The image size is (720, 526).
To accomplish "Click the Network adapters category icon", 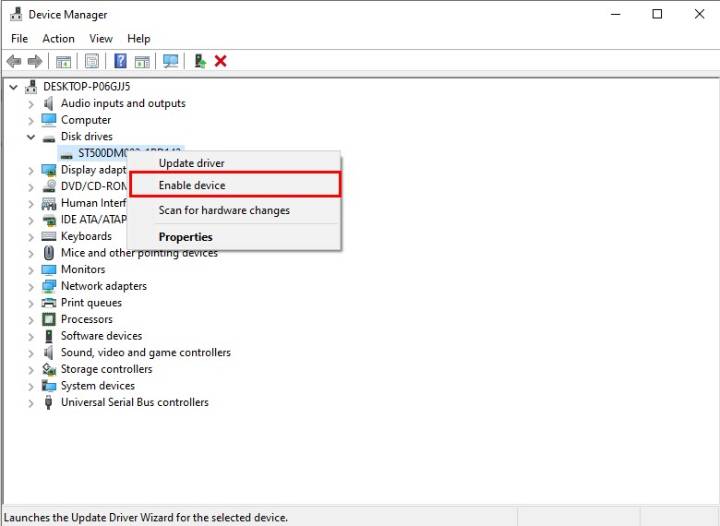I will tap(49, 286).
